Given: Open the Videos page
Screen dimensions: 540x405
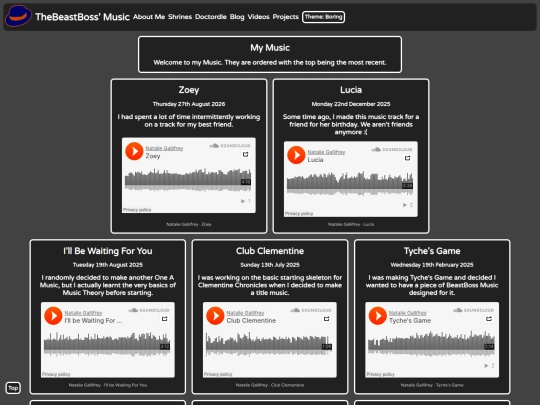Looking at the screenshot, I should click(x=259, y=17).
